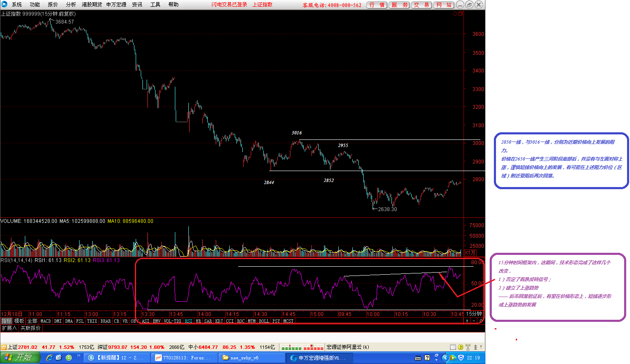The image size is (630, 364).
Task: Open the 港股期货 menu
Action: [92, 5]
